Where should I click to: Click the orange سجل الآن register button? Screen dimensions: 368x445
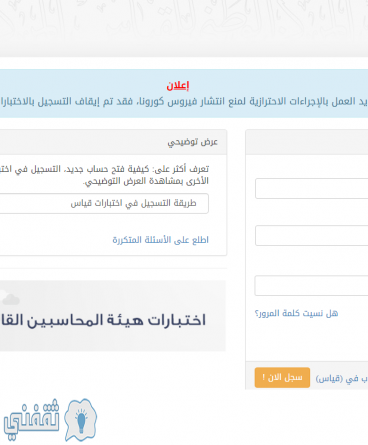282,378
